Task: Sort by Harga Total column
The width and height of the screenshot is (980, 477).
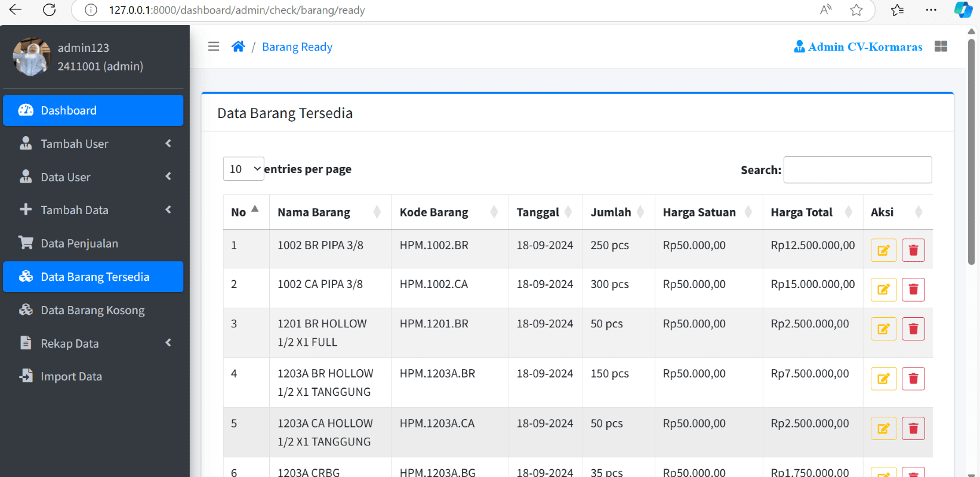Action: tap(813, 212)
